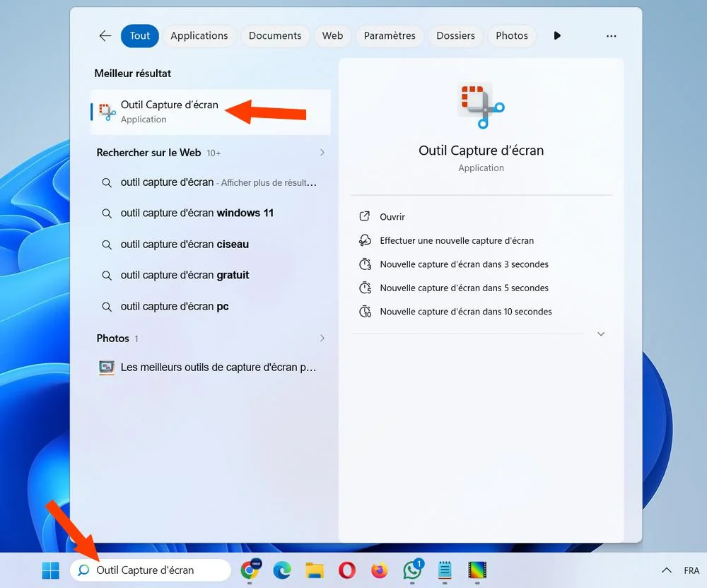Click the new capture scissors icon
This screenshot has height=588, width=707.
click(365, 240)
